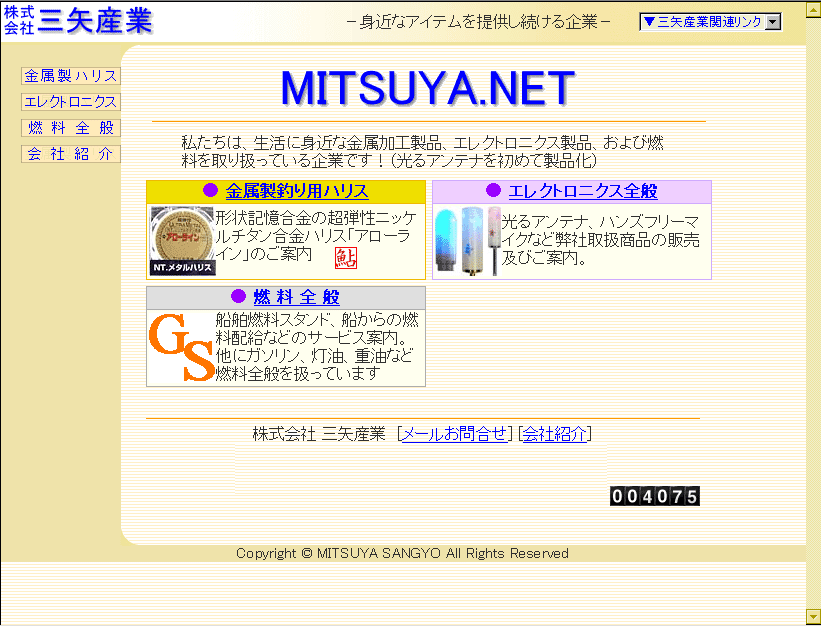Click the 株式会社 三矢産業 company logo
The height and width of the screenshot is (626, 821).
[78, 20]
